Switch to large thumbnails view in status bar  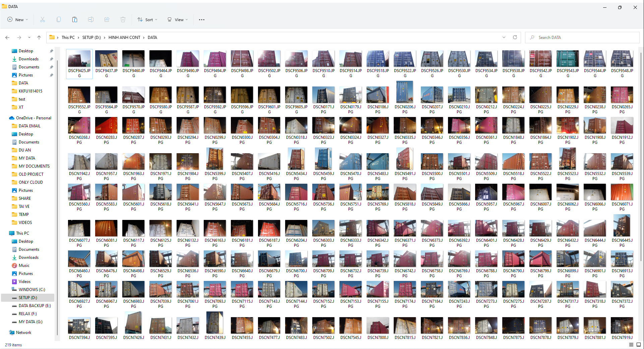(x=639, y=345)
